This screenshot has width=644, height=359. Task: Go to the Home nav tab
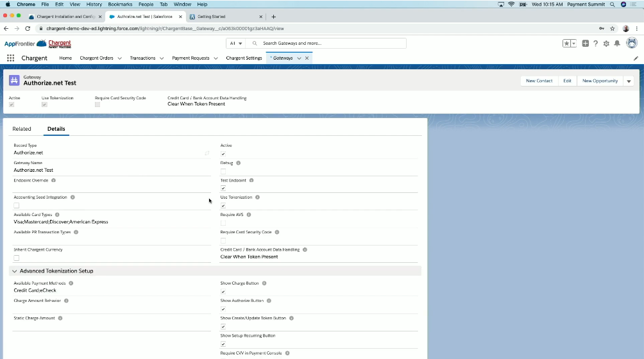coord(65,58)
